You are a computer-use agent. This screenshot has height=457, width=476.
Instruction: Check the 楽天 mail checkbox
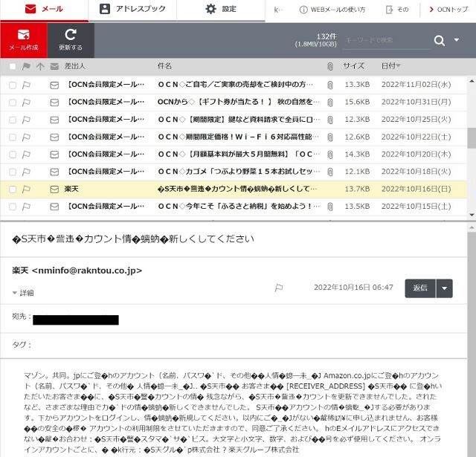coord(13,189)
